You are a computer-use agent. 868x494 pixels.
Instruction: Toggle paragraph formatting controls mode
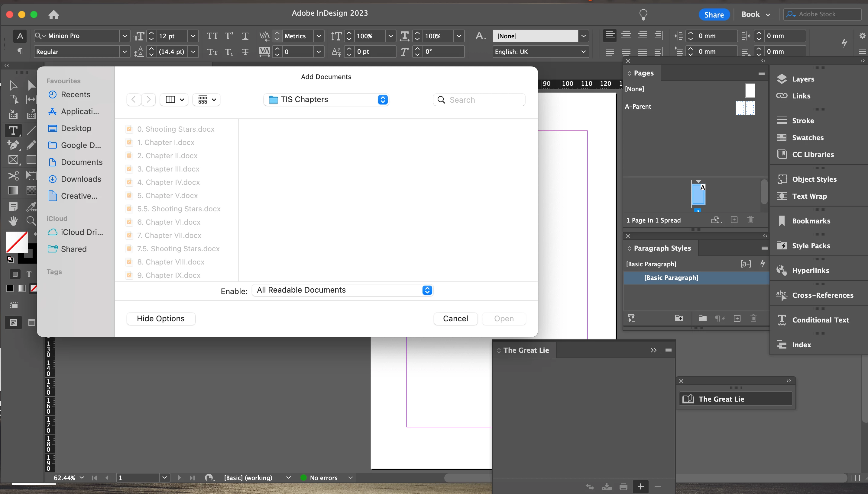[x=20, y=52]
